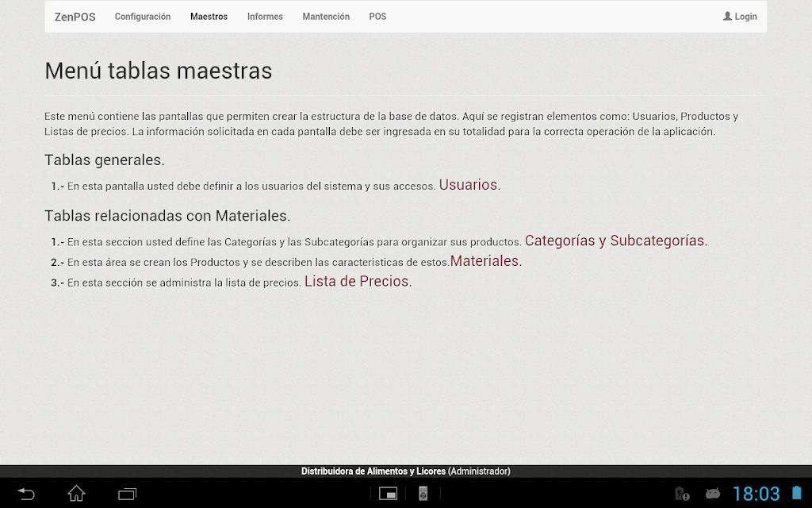The height and width of the screenshot is (508, 812).
Task: Tap the battery warning status icon
Action: (x=682, y=494)
